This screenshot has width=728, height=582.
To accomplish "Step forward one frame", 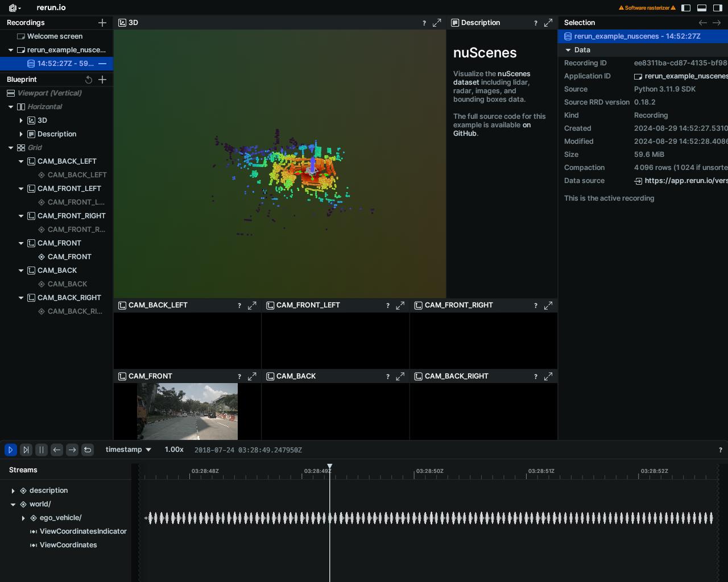I will click(x=72, y=450).
